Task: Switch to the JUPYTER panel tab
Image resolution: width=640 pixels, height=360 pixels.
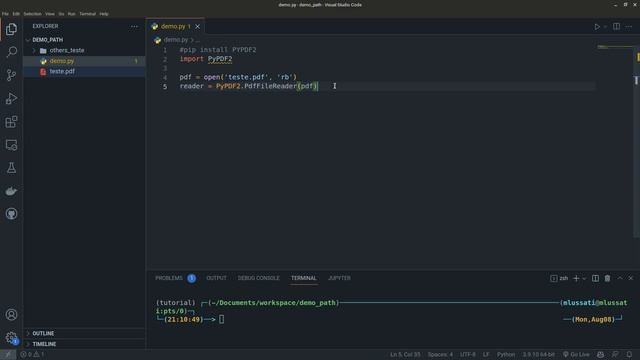Action: (x=339, y=278)
